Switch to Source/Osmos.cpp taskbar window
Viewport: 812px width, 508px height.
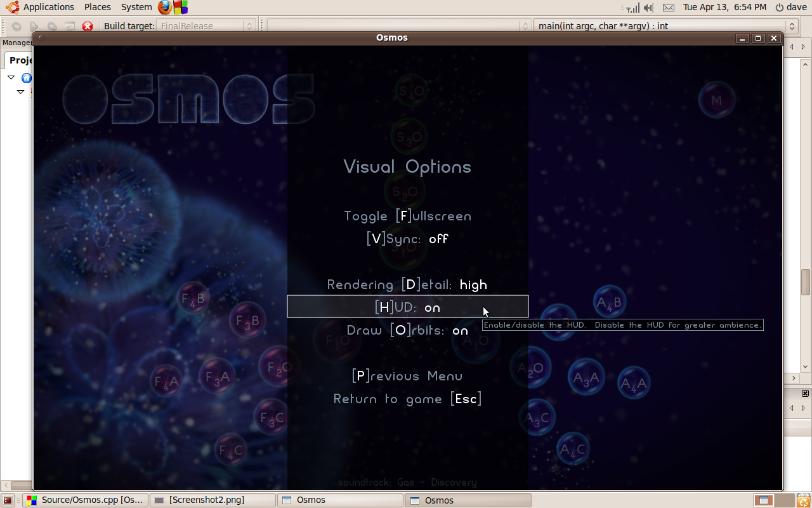pyautogui.click(x=86, y=500)
